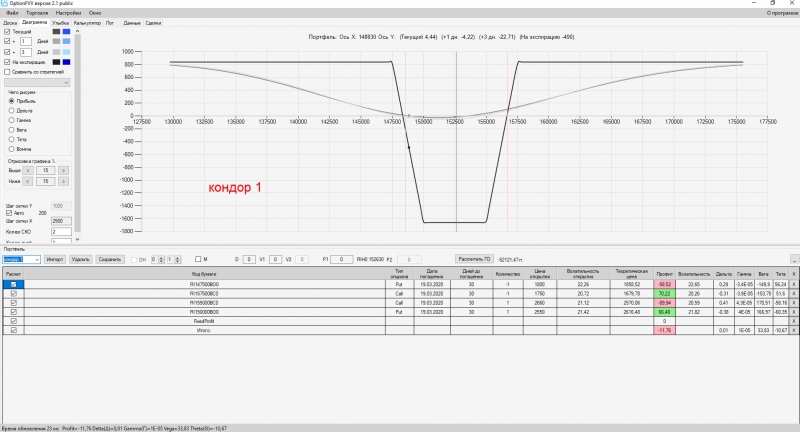Pick the blue color swatch for Текущий

pyautogui.click(x=66, y=32)
